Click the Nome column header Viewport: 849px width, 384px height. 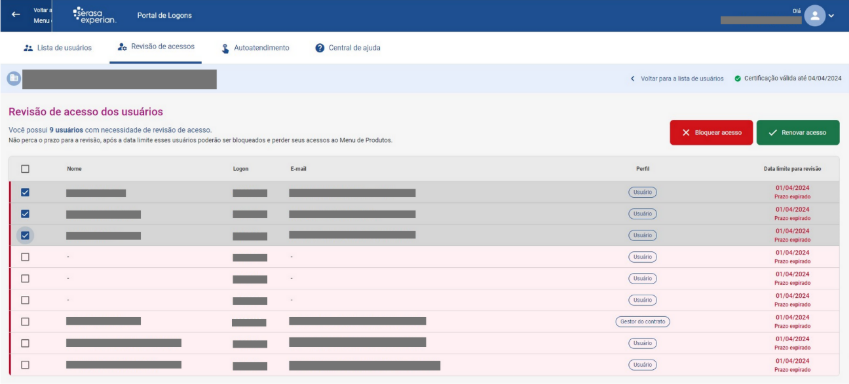tap(74, 169)
